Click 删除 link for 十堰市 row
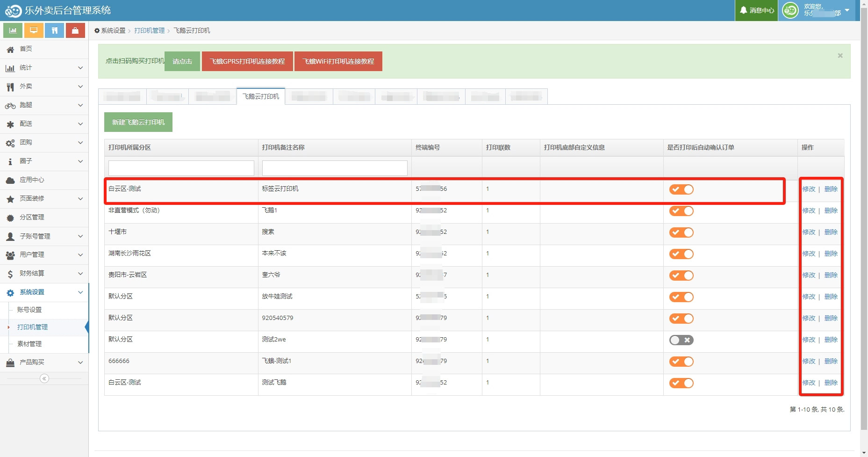 tap(831, 232)
